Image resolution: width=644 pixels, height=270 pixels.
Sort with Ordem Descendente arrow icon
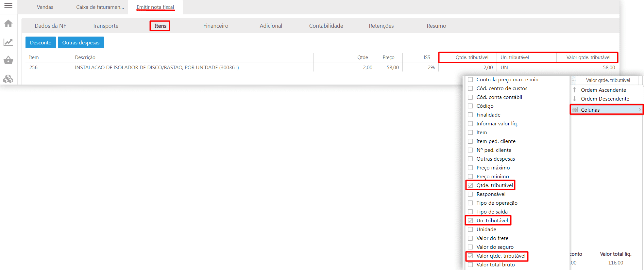tap(574, 99)
